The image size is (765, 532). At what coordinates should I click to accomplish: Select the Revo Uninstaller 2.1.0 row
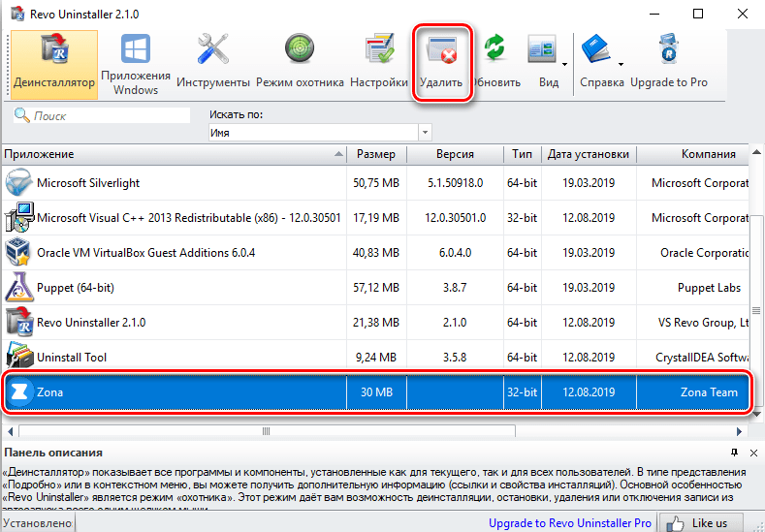[375, 323]
